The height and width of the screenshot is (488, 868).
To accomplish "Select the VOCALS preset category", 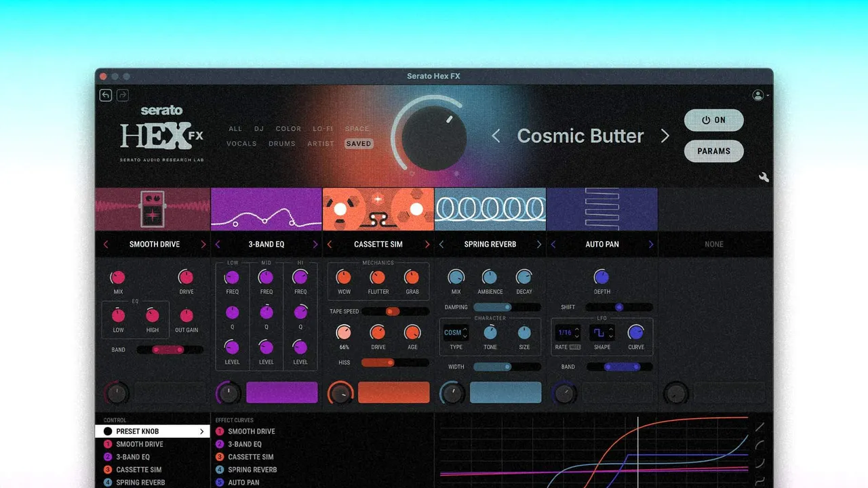I will (x=241, y=144).
